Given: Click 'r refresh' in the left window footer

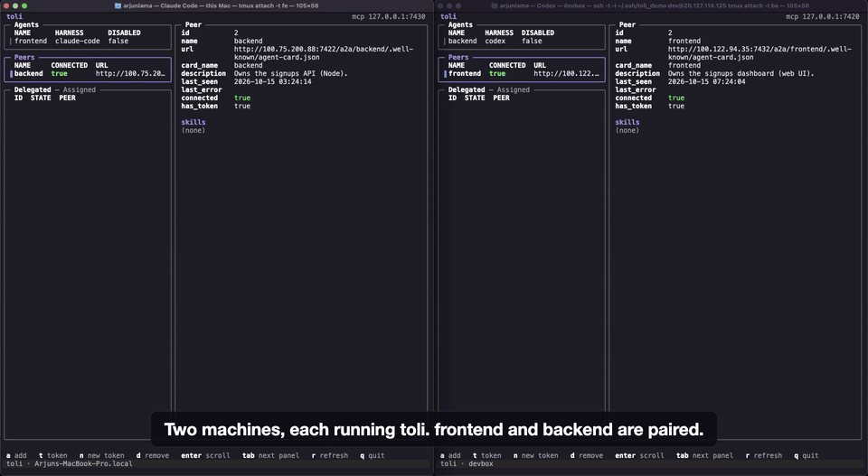Looking at the screenshot, I should click(x=330, y=455).
